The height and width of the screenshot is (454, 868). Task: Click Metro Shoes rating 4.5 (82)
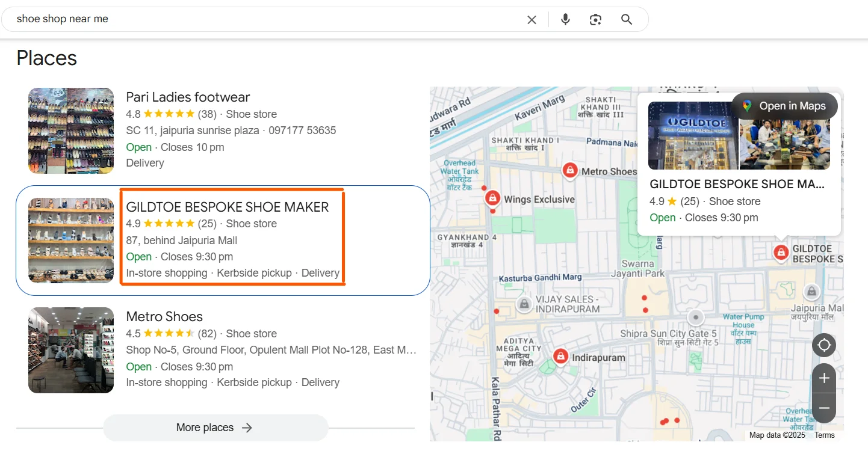(x=171, y=333)
